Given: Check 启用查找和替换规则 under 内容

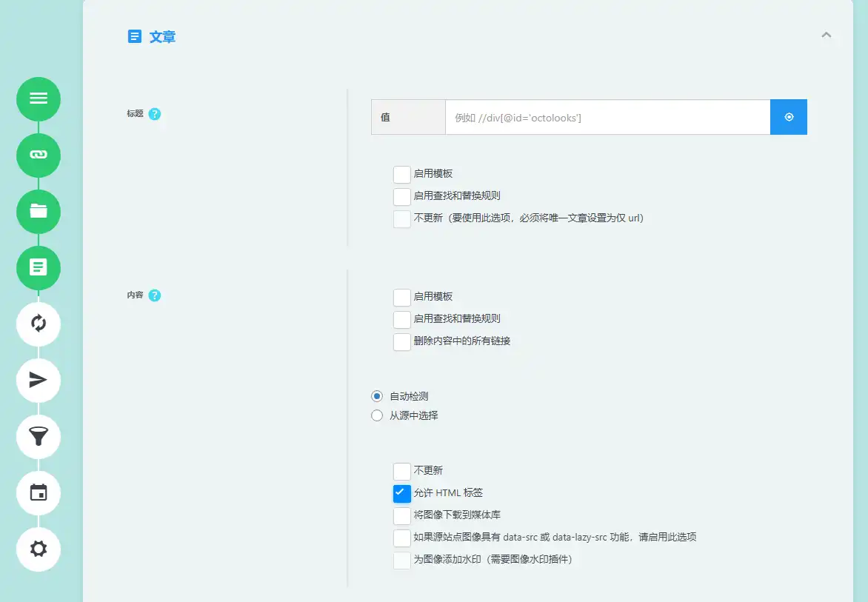Looking at the screenshot, I should coord(401,319).
